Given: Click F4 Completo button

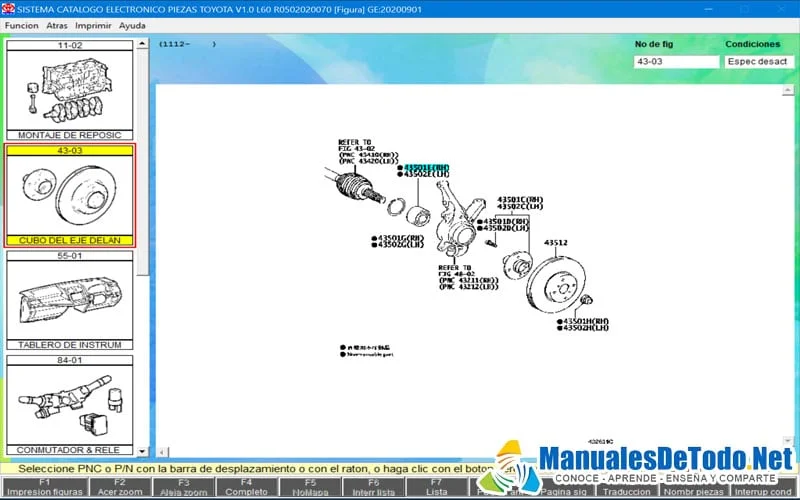Looking at the screenshot, I should coord(246,487).
